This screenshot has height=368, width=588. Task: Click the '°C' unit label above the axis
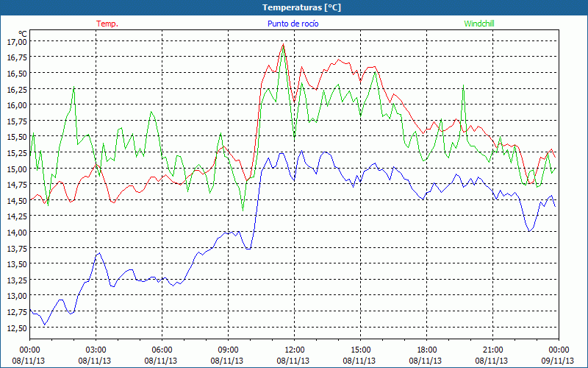click(23, 34)
